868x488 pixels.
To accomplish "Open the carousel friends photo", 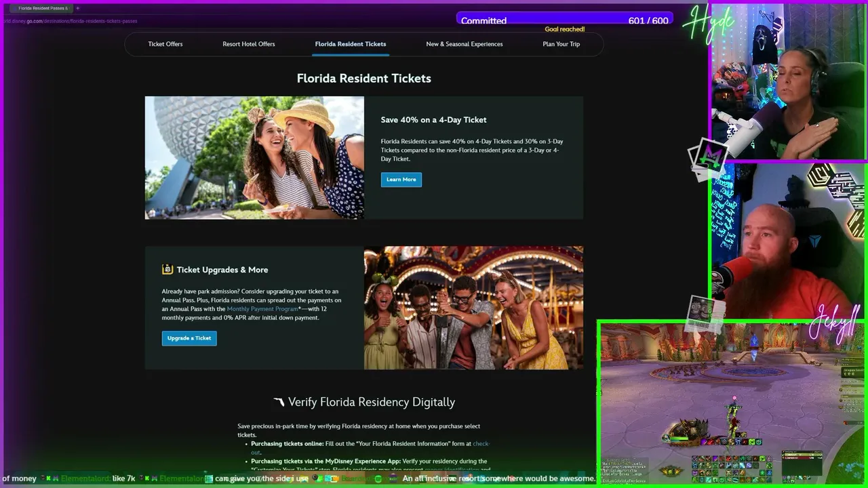I will (473, 308).
